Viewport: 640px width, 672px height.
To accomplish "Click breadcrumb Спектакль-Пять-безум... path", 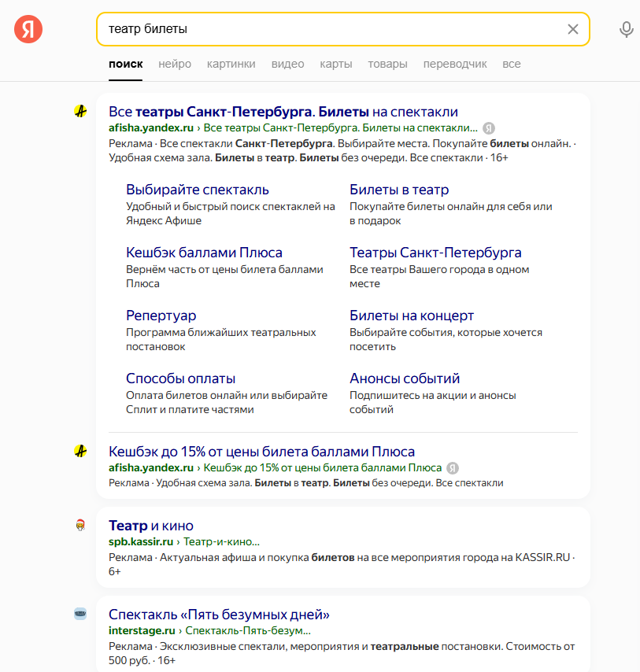I will point(248,631).
